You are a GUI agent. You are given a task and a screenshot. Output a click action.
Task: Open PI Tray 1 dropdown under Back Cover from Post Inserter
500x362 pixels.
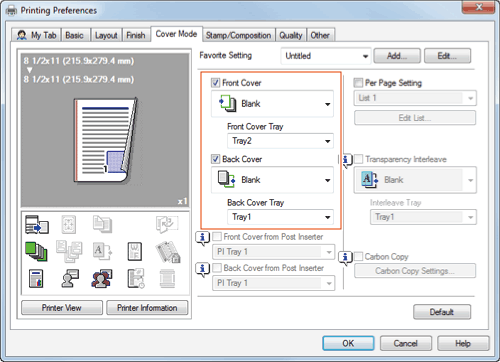274,283
